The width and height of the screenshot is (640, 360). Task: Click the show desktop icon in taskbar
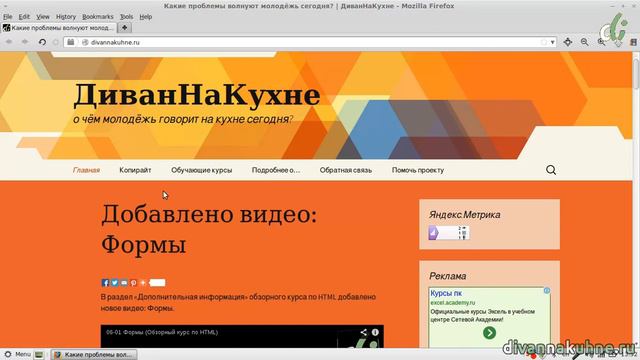click(x=39, y=355)
